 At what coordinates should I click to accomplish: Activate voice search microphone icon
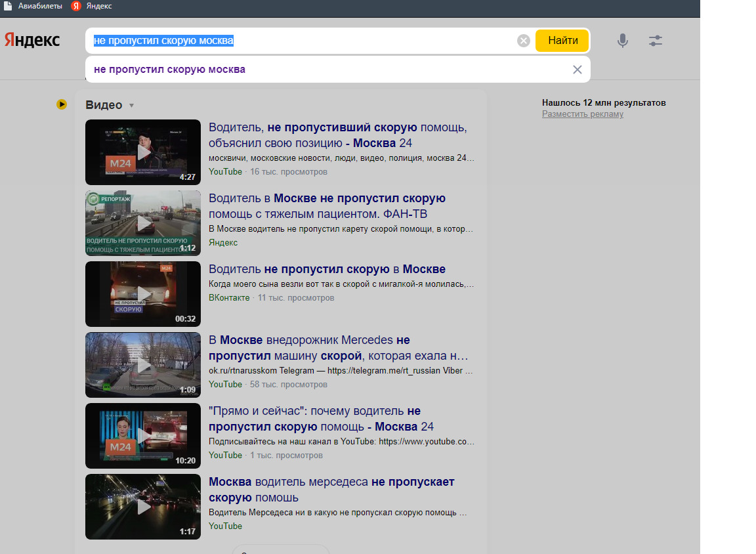(x=623, y=41)
